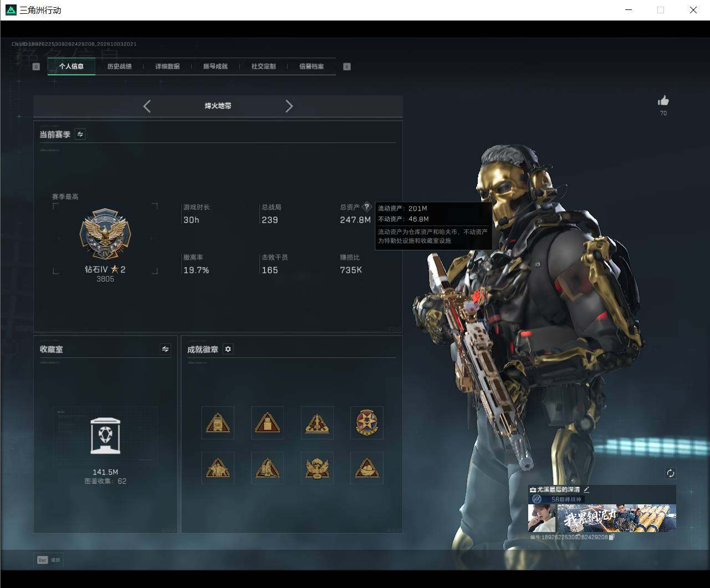Screen dimensions: 710x588
Task: Click the 赚损比 value 735K
Action: [351, 270]
